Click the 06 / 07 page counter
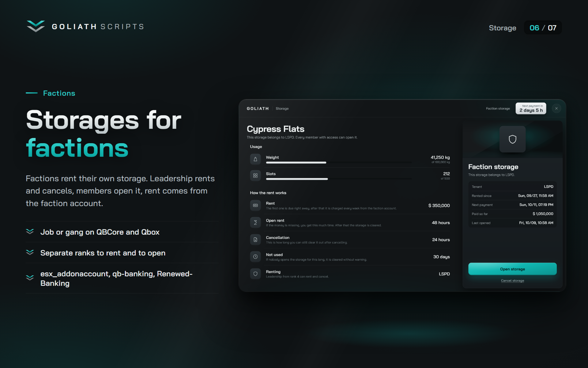 [x=543, y=28]
